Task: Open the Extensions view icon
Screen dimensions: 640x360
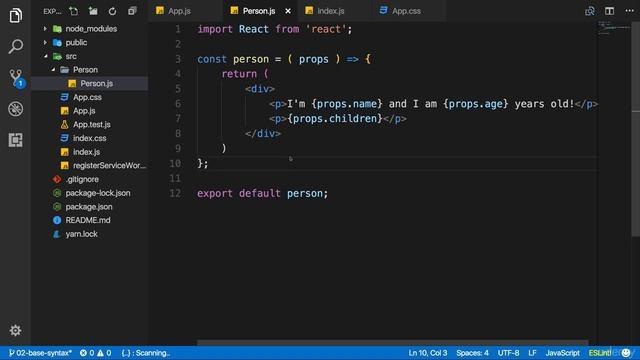Action: point(16,140)
